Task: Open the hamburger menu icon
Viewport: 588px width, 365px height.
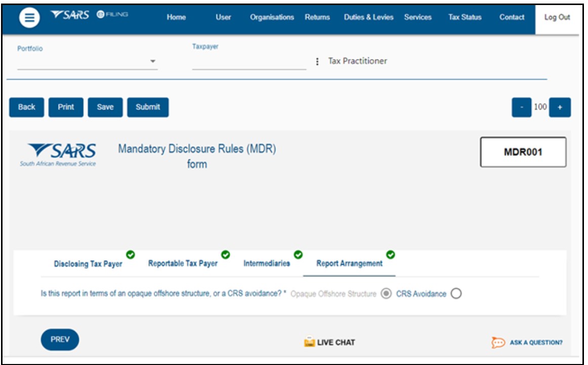Action: coord(30,17)
